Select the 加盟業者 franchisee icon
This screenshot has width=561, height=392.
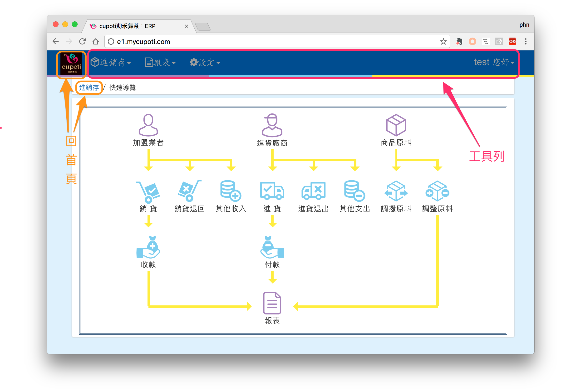[148, 125]
